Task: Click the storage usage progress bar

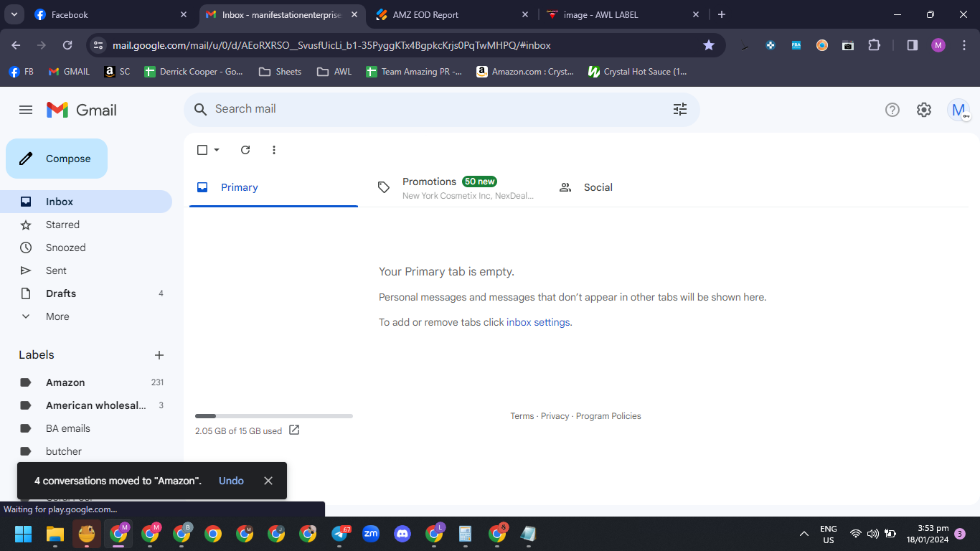Action: pos(274,416)
